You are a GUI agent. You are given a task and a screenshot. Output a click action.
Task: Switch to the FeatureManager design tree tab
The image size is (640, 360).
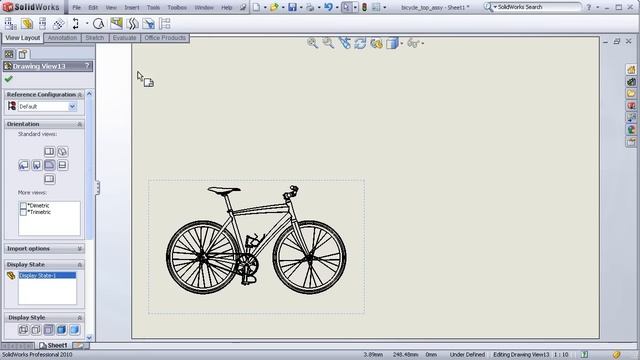[9, 54]
